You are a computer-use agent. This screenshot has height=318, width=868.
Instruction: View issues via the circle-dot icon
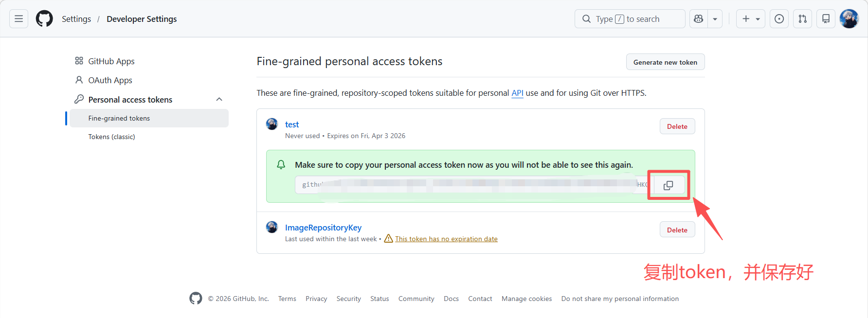coord(779,19)
